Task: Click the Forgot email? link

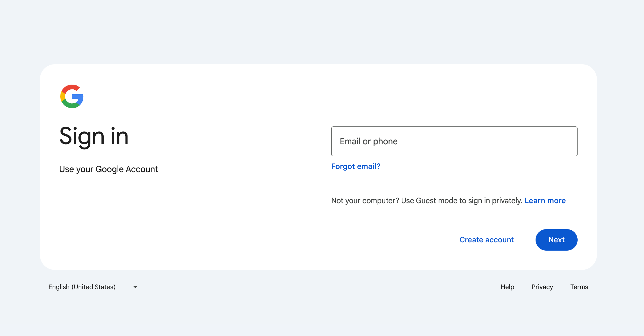Action: [x=356, y=167]
